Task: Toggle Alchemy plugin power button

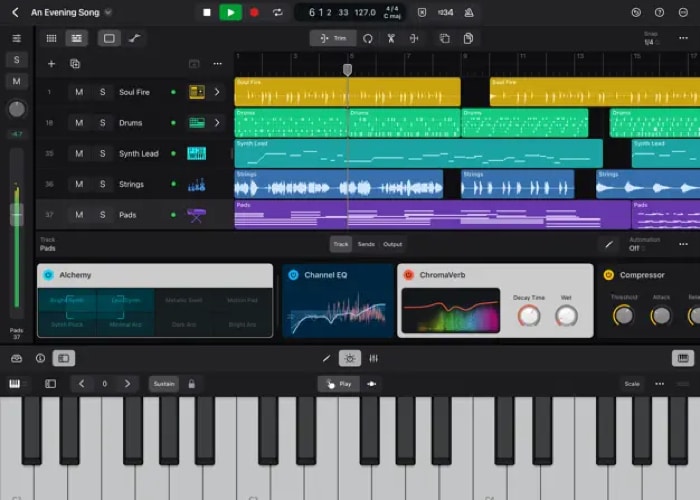Action: pos(48,275)
